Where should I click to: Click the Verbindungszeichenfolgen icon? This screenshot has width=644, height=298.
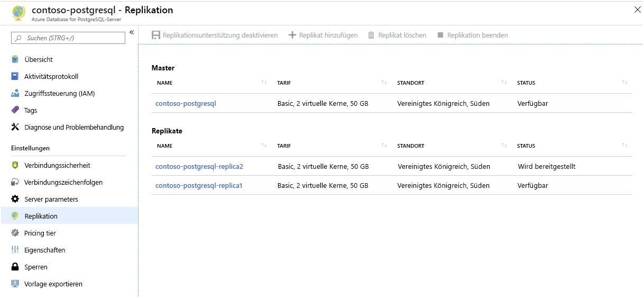click(15, 182)
